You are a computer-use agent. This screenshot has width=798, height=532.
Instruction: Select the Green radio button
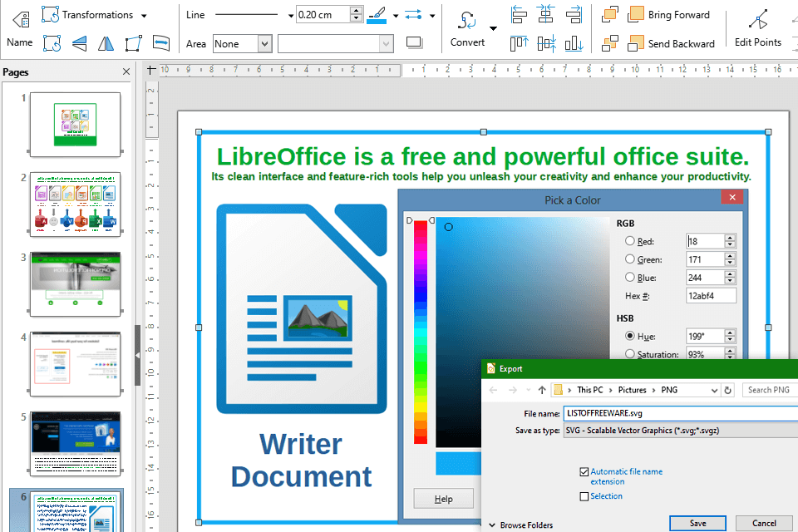click(x=630, y=259)
